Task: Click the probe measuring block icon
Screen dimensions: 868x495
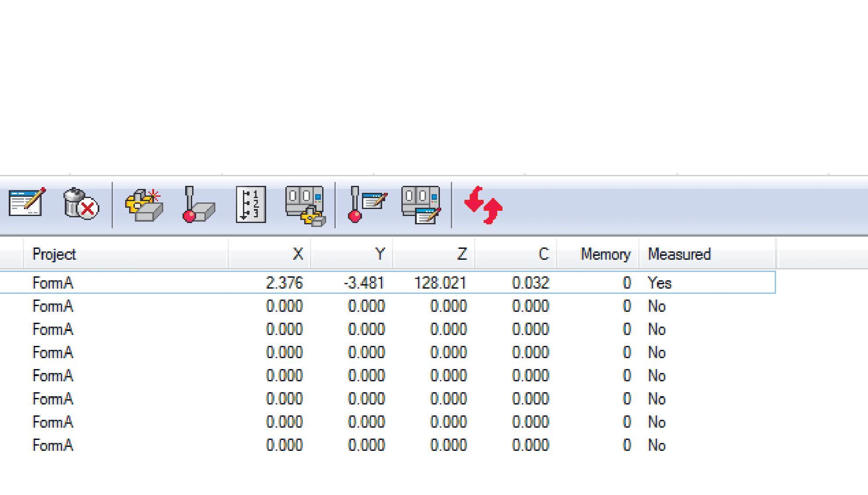Action: 198,205
